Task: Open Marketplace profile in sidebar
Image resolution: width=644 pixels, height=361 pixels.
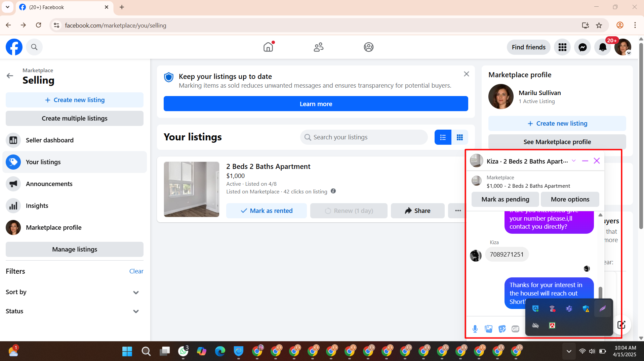Action: tap(75, 227)
